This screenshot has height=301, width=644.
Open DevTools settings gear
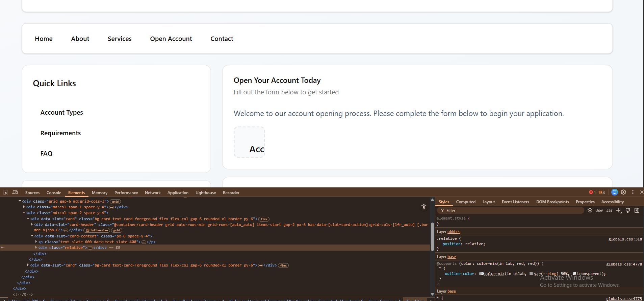tap(623, 192)
